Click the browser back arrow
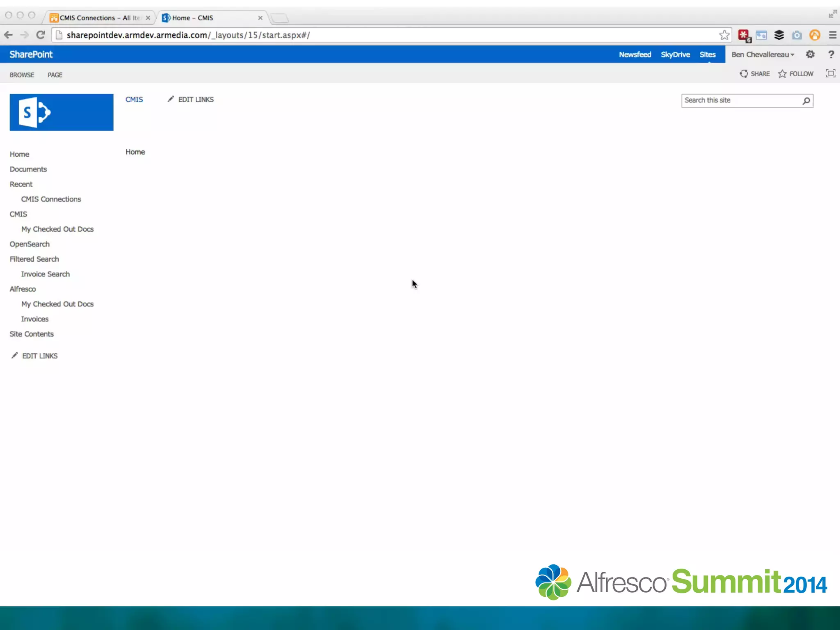The height and width of the screenshot is (630, 840). click(8, 35)
